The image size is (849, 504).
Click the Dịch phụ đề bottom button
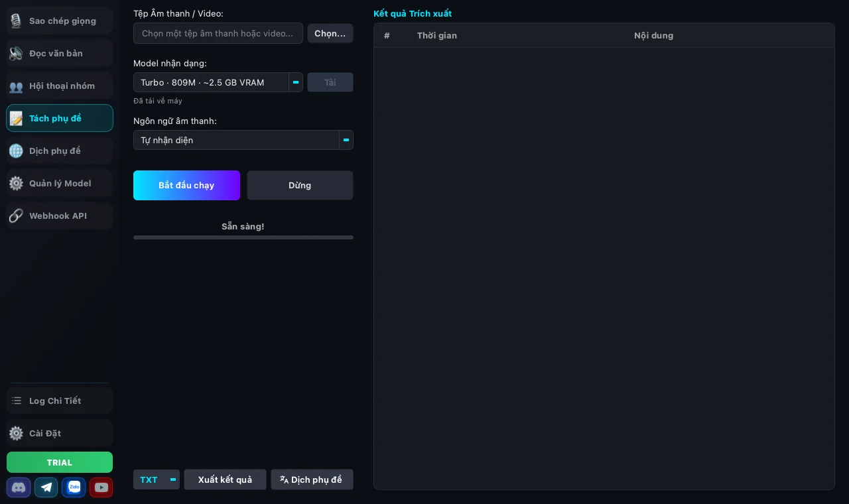312,479
